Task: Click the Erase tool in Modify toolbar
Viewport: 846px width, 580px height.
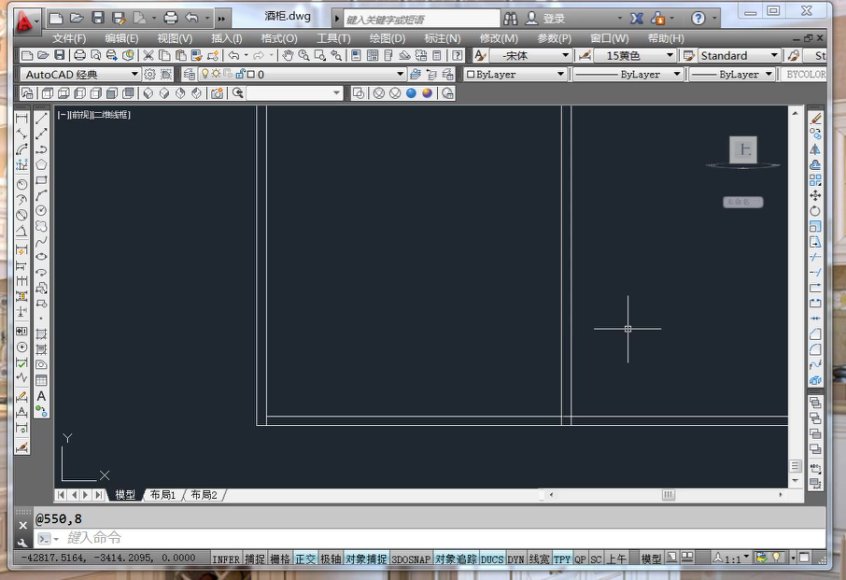Action: click(x=815, y=117)
